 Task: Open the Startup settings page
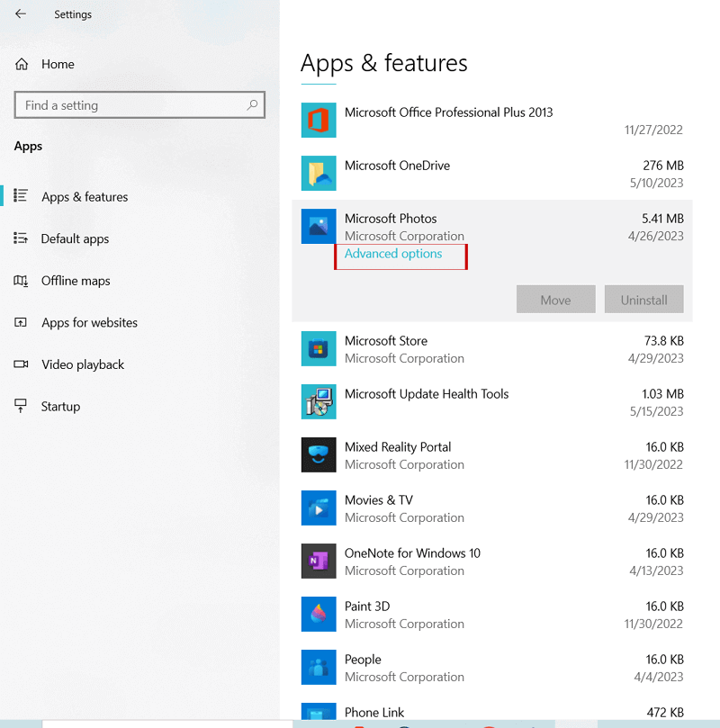60,407
